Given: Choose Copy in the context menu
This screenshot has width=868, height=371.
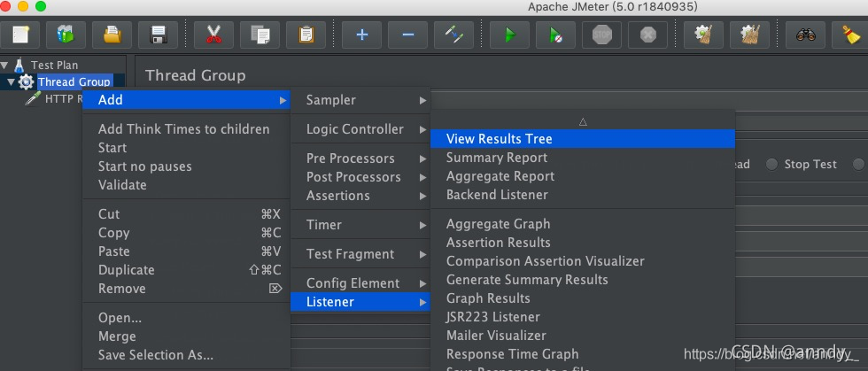Looking at the screenshot, I should click(x=186, y=233).
